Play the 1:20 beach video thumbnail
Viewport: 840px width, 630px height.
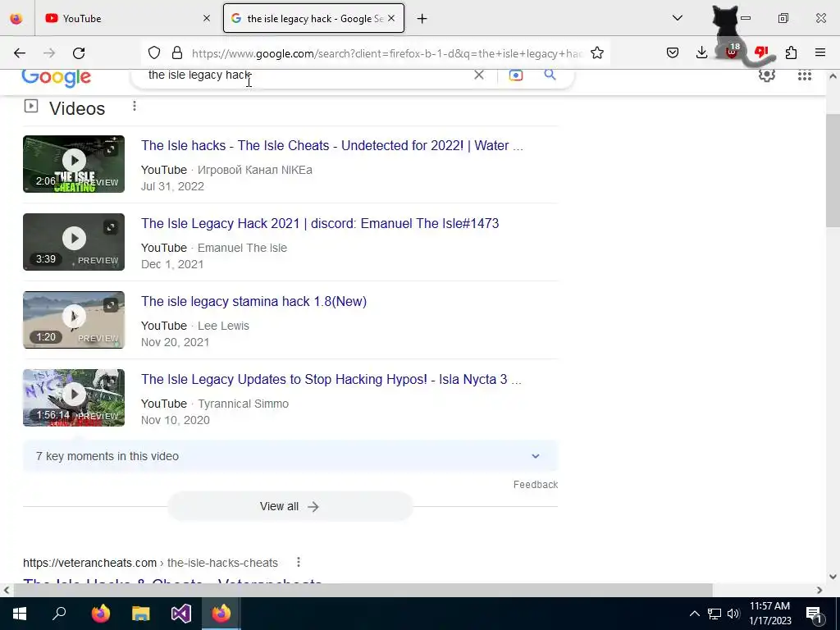tap(74, 320)
